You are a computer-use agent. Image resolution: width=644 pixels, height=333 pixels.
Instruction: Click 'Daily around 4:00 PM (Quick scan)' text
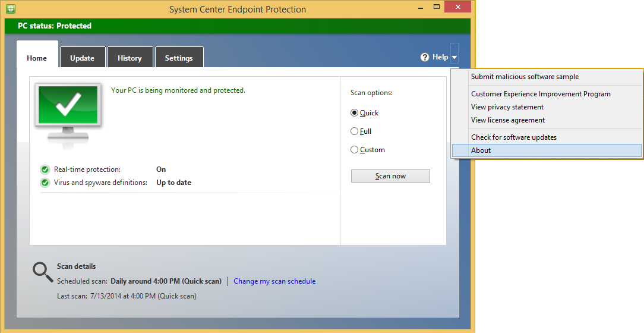pyautogui.click(x=166, y=281)
